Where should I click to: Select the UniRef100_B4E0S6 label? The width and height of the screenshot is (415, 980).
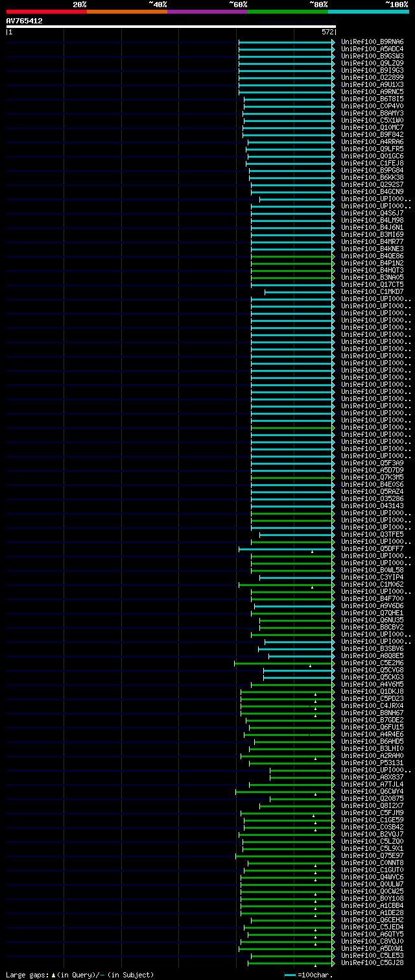click(372, 485)
